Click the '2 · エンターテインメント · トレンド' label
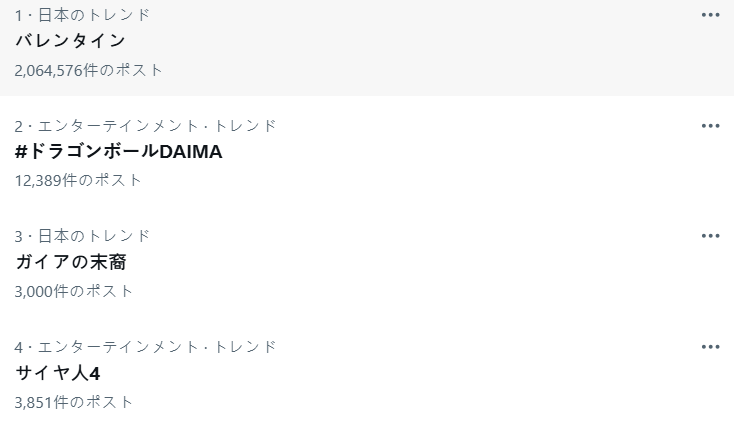This screenshot has width=734, height=421. [x=146, y=126]
